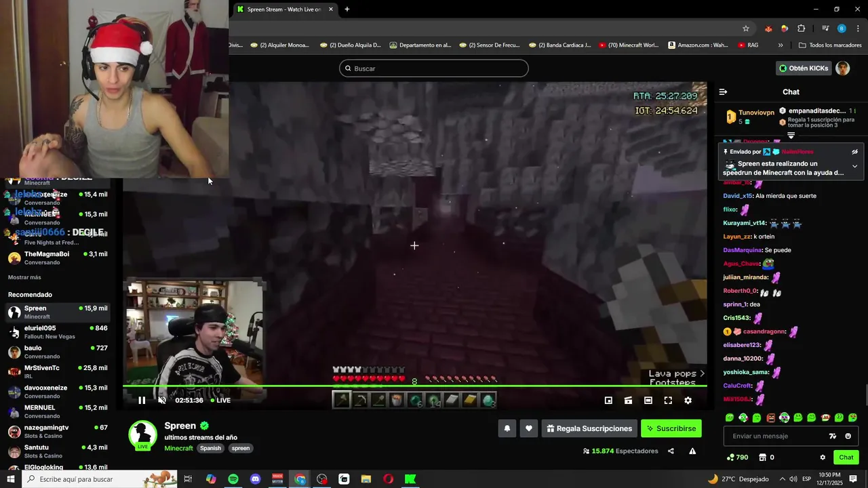Open recommended channel Spreen
The width and height of the screenshot is (868, 488).
[58, 312]
